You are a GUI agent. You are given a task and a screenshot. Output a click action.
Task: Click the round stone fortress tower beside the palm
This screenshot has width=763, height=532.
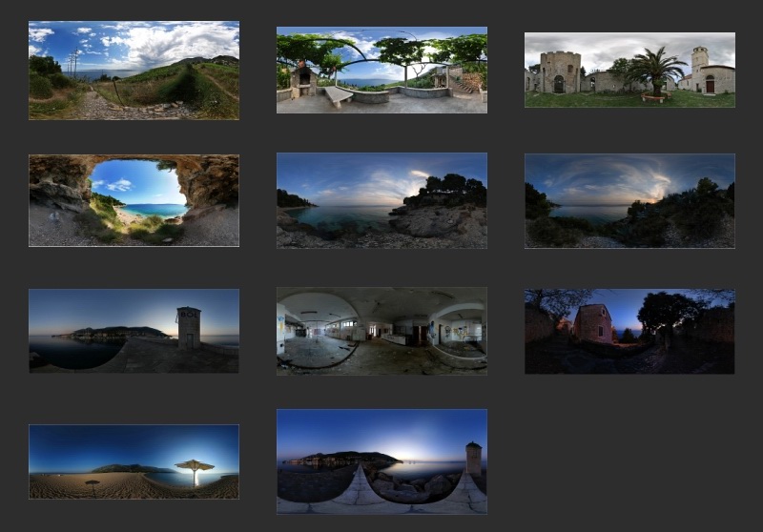coord(560,72)
